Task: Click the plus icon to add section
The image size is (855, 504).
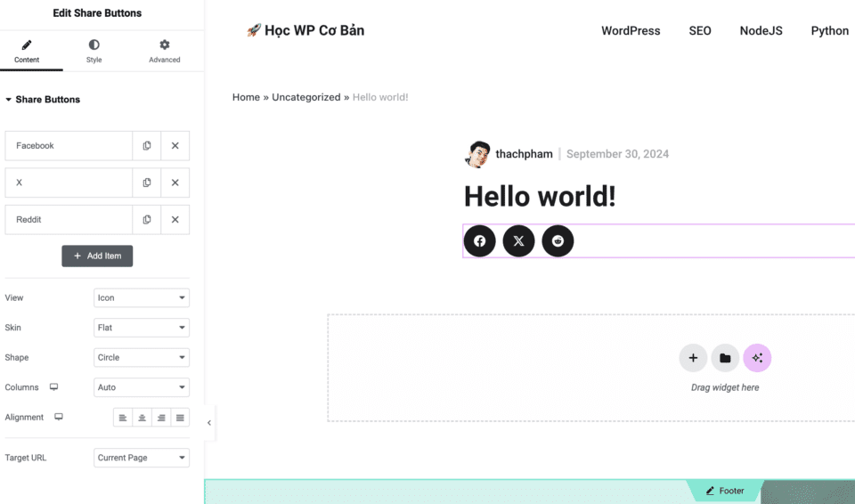Action: [x=693, y=358]
